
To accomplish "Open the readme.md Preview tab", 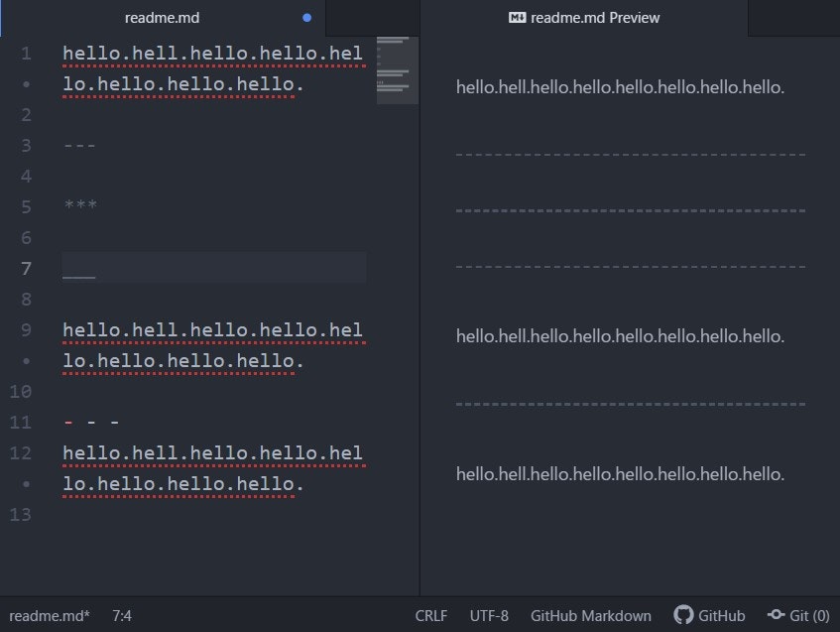I will tap(584, 18).
